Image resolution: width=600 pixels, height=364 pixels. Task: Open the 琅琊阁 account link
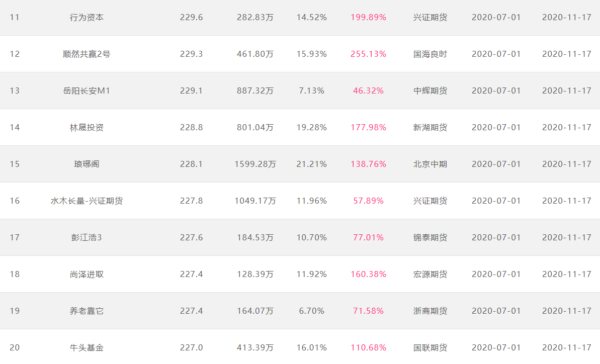[x=87, y=164]
